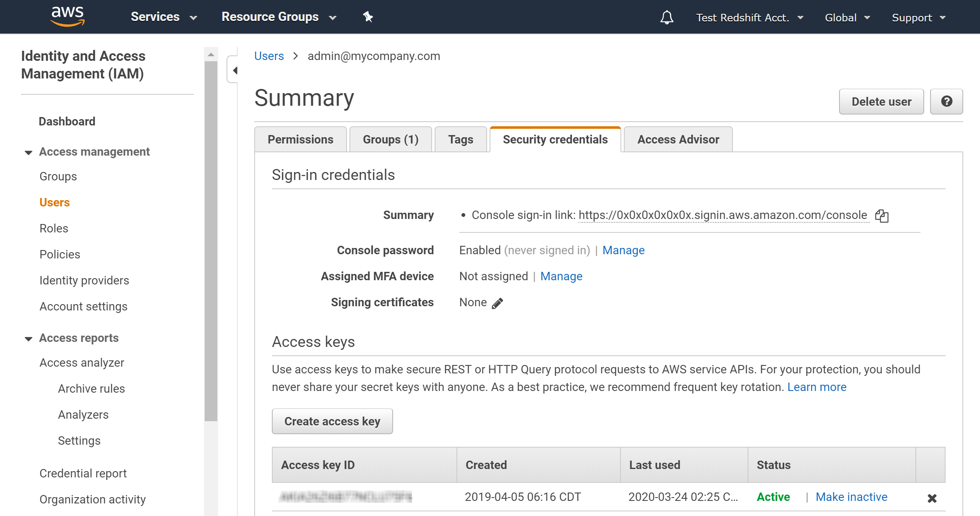Screen dimensions: 980x516
Task: Click the Created date 2019-04-05 06:16 CDT
Action: click(x=523, y=497)
